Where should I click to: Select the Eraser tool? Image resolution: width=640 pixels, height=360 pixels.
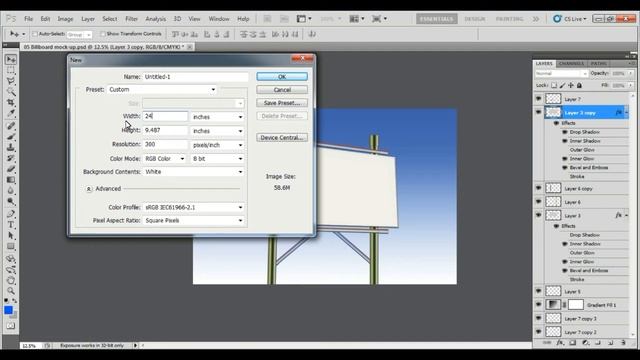11,169
